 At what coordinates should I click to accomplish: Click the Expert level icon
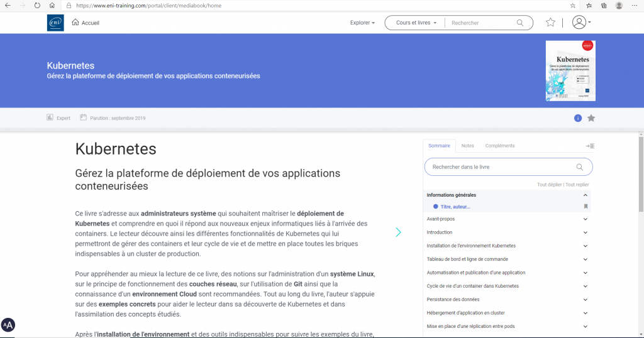tap(50, 117)
